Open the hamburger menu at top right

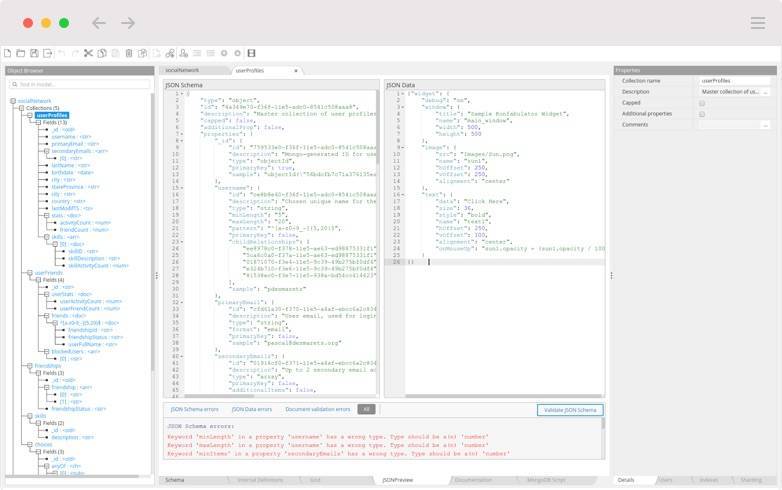coord(758,23)
